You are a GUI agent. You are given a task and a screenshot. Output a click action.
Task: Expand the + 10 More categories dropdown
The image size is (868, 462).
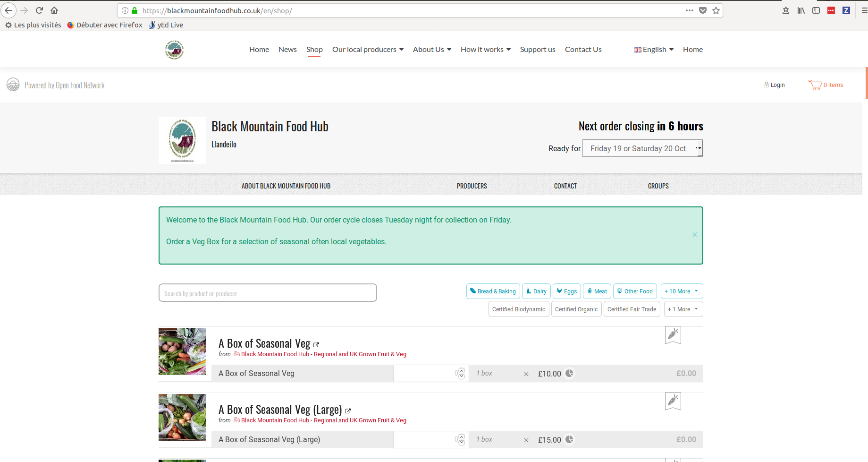coord(682,291)
